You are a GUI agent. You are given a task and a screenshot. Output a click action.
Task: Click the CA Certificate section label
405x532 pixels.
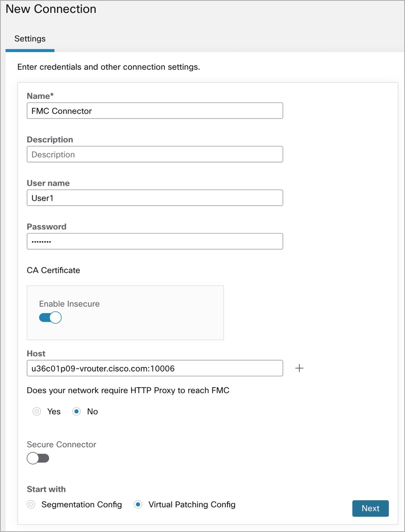pyautogui.click(x=53, y=270)
